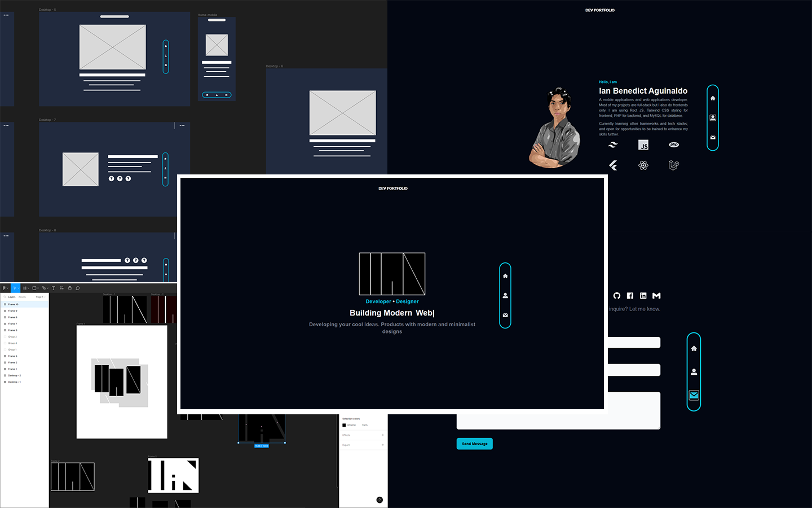Click the Send Message button
812x508 pixels.
(x=474, y=444)
